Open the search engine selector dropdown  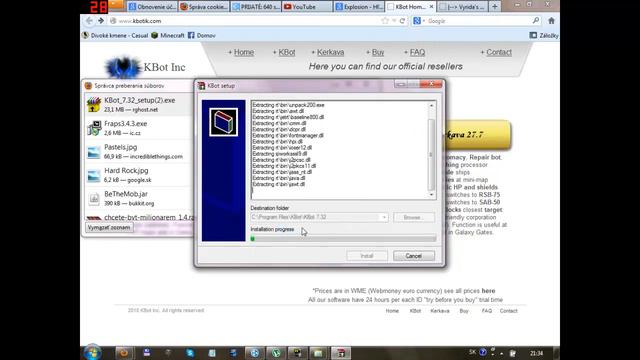419,21
